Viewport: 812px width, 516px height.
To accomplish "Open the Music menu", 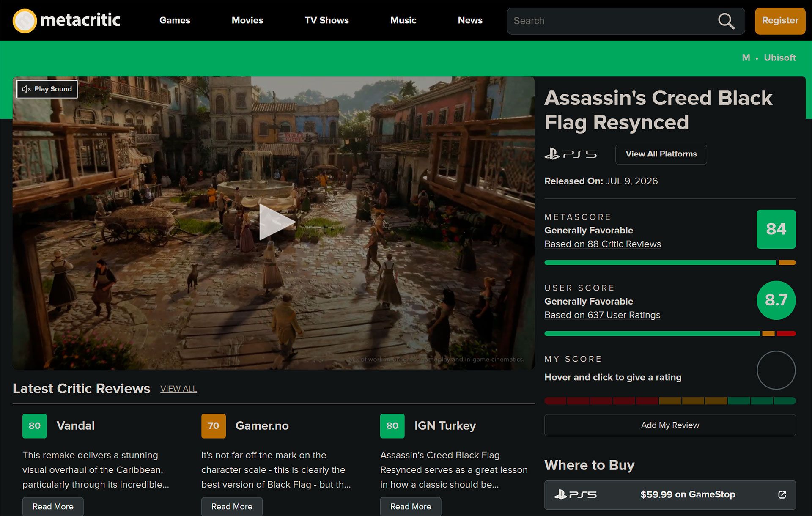I will coord(403,20).
